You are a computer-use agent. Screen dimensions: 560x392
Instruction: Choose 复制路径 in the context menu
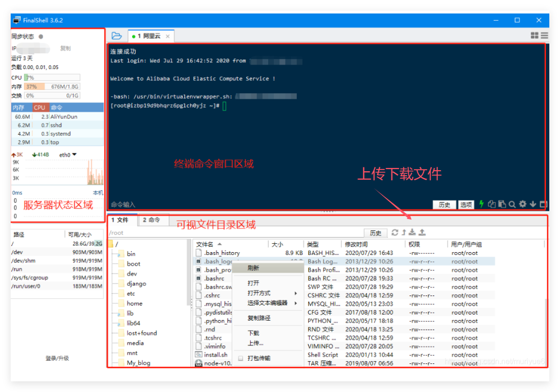pos(259,318)
